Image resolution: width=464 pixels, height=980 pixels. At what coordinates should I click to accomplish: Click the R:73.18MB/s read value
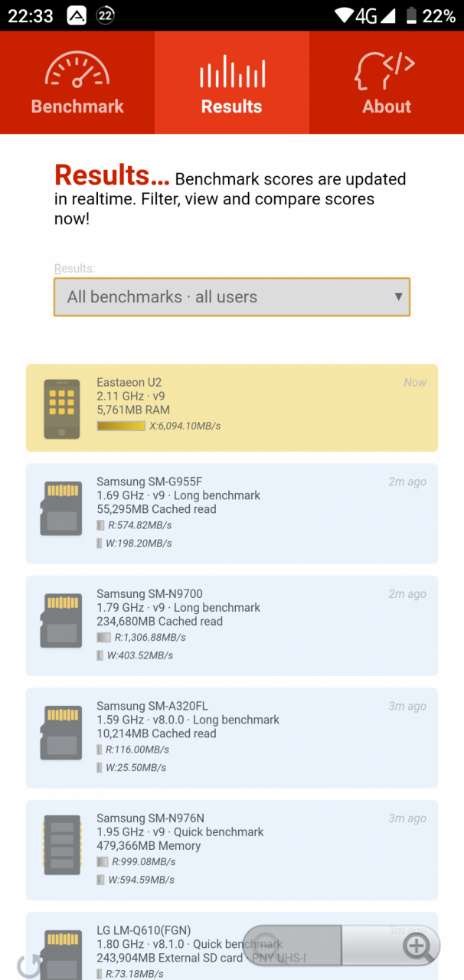point(134,973)
